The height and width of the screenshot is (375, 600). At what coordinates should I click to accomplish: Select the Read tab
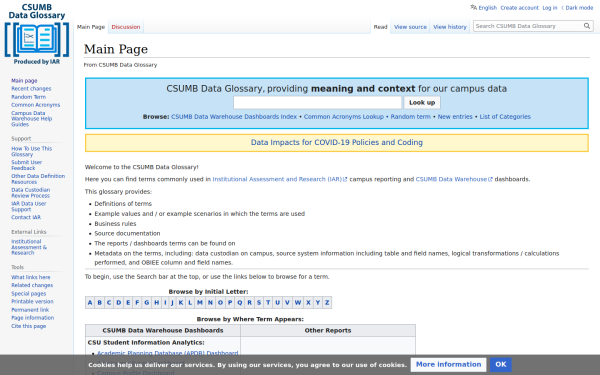point(380,27)
